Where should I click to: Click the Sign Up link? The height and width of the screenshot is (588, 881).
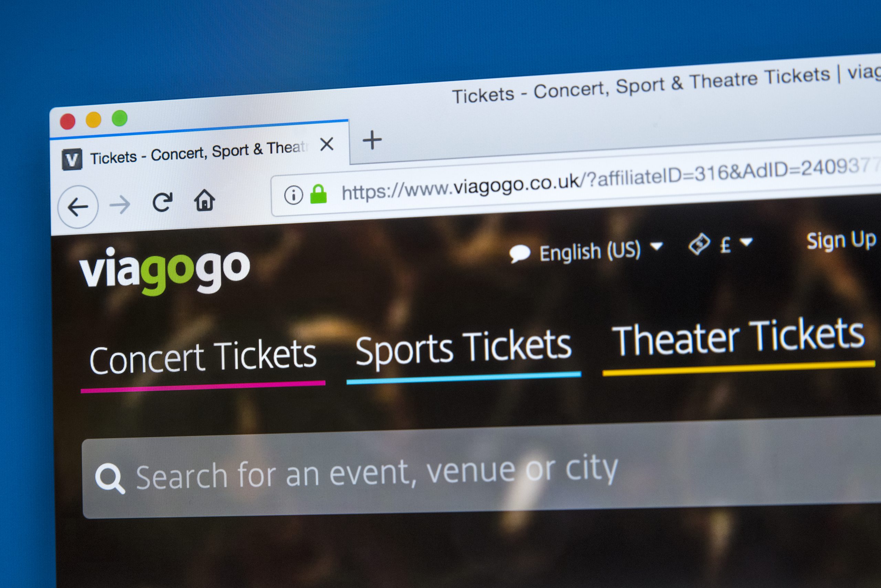coord(841,240)
